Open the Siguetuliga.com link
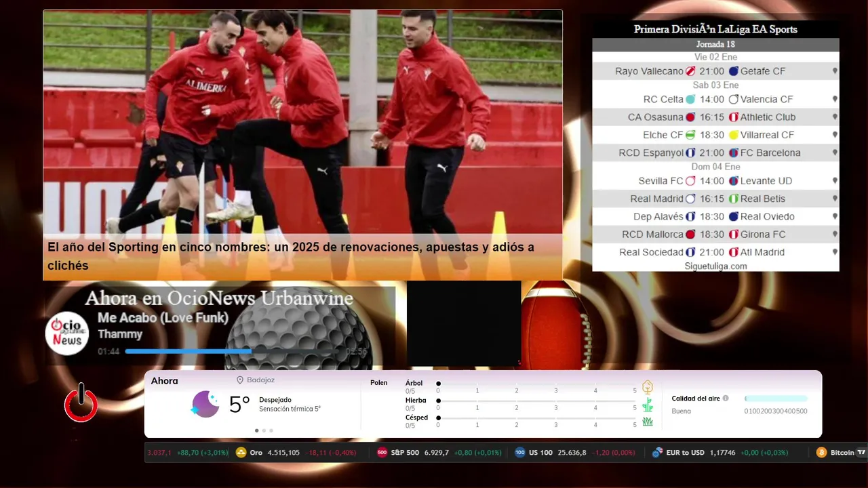 (715, 266)
